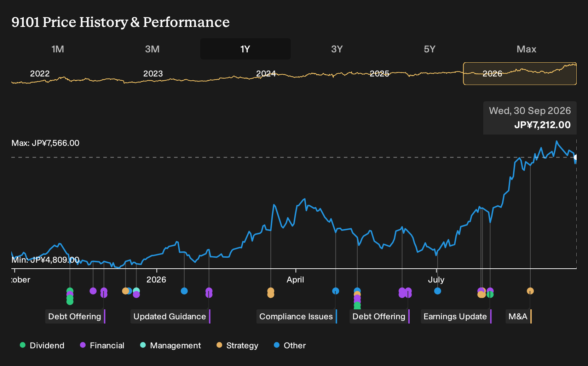Click the April axis label
The height and width of the screenshot is (366, 588).
coord(295,280)
